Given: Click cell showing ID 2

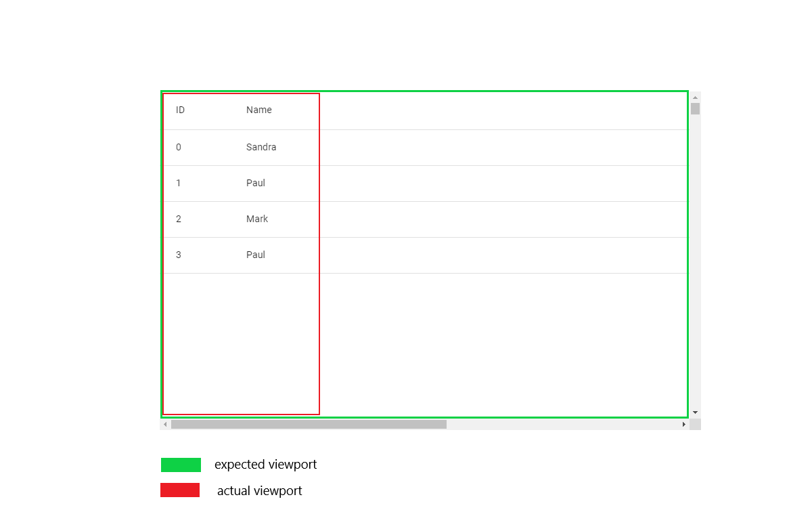Looking at the screenshot, I should pyautogui.click(x=179, y=219).
